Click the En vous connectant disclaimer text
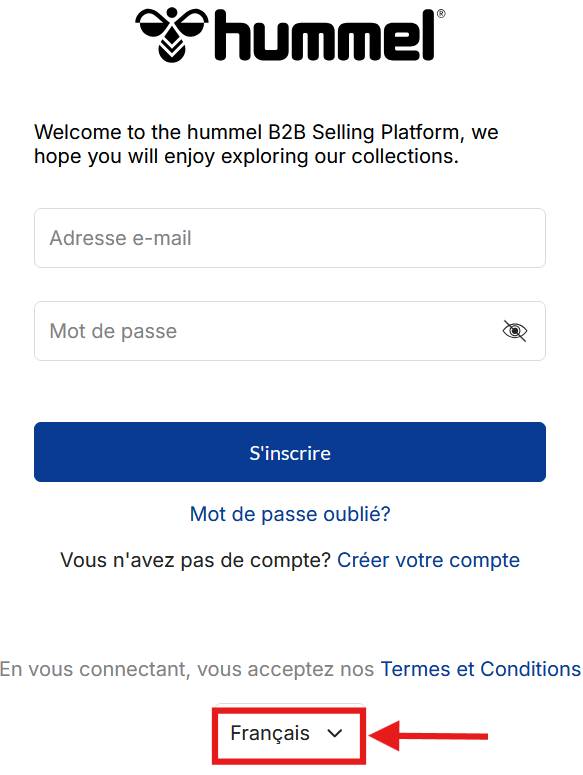 coord(187,669)
